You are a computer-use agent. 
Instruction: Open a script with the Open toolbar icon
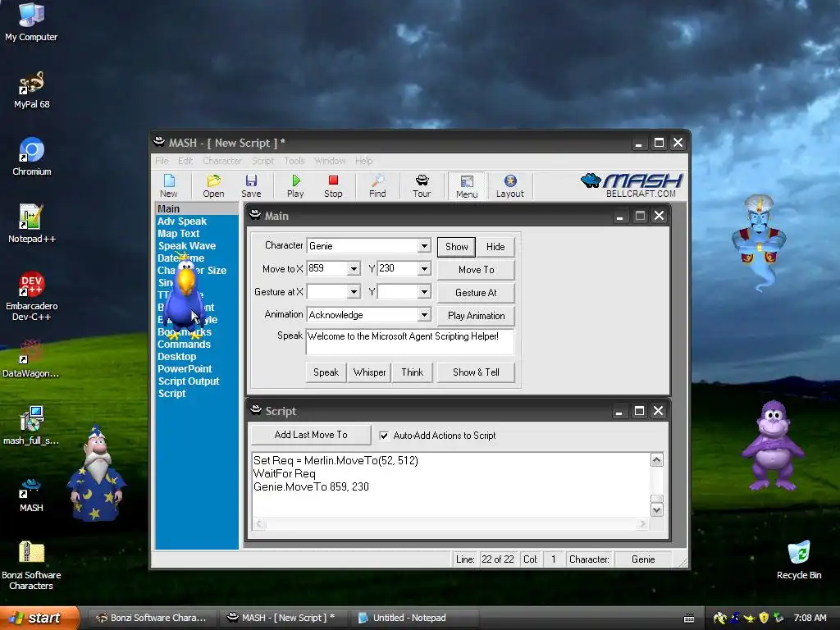(213, 185)
